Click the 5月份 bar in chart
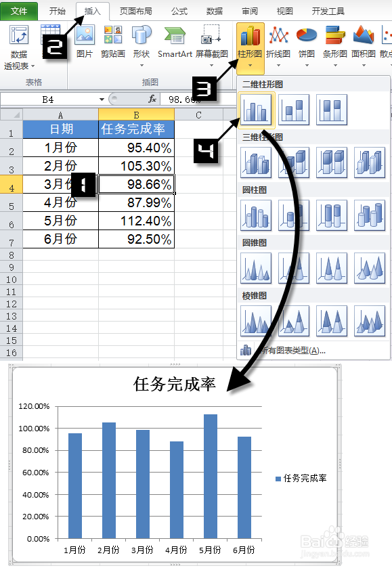392x568 pixels. coord(211,477)
